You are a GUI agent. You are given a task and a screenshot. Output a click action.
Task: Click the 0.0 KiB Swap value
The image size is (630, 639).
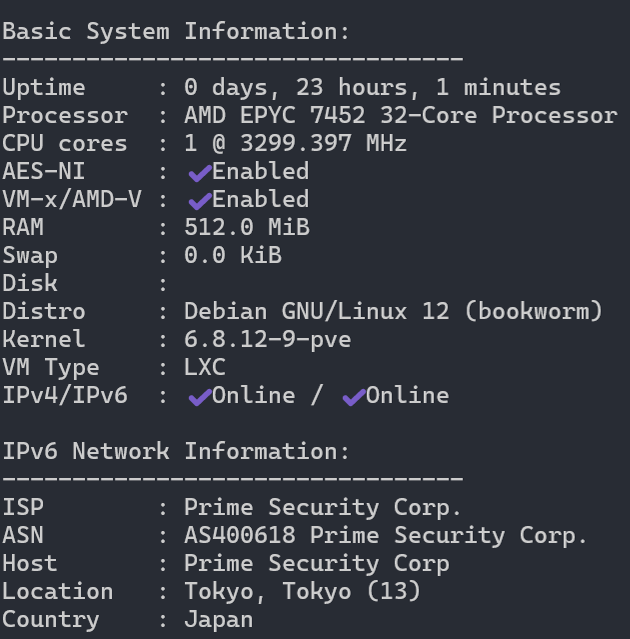232,255
